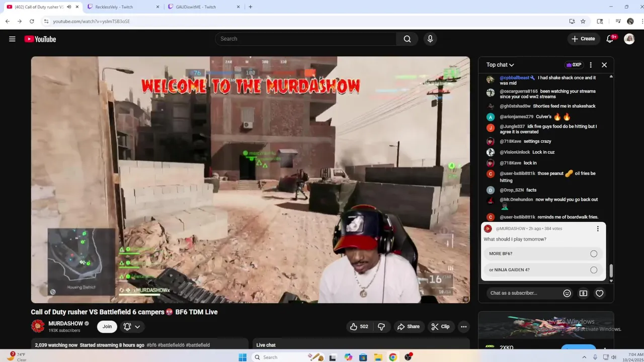Bookmark this page with star icon
The height and width of the screenshot is (362, 644).
coord(583,21)
